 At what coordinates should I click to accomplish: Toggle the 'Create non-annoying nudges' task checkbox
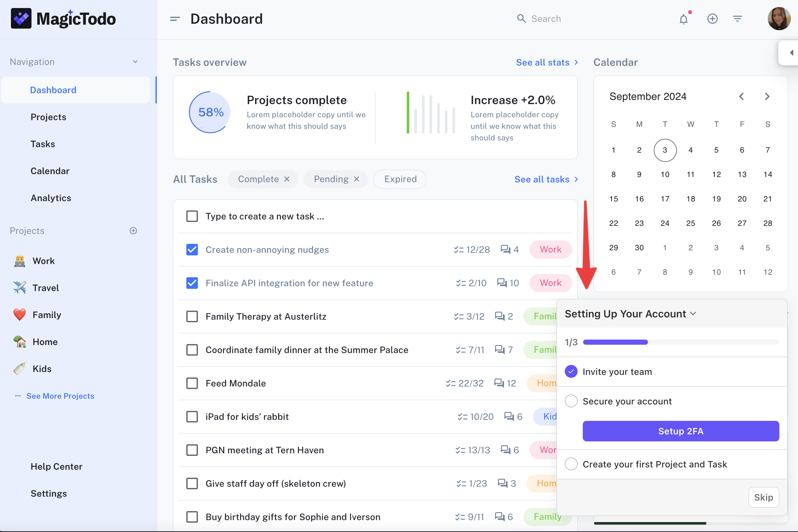click(x=192, y=249)
